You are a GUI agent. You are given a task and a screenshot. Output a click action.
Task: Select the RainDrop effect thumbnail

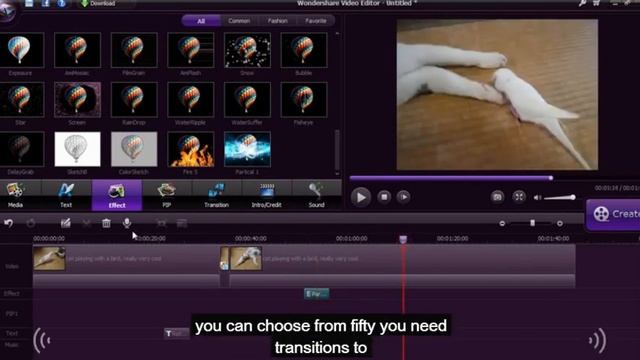tap(134, 100)
